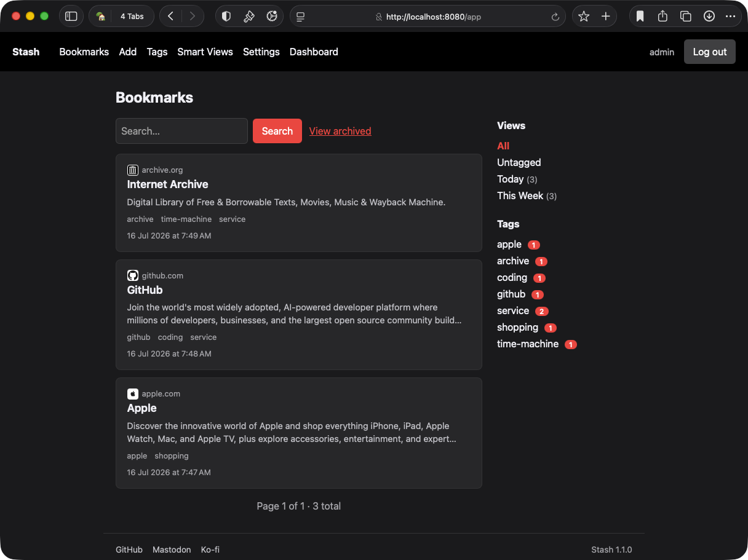The image size is (748, 560).
Task: Open the Smart Views nav item
Action: point(205,52)
